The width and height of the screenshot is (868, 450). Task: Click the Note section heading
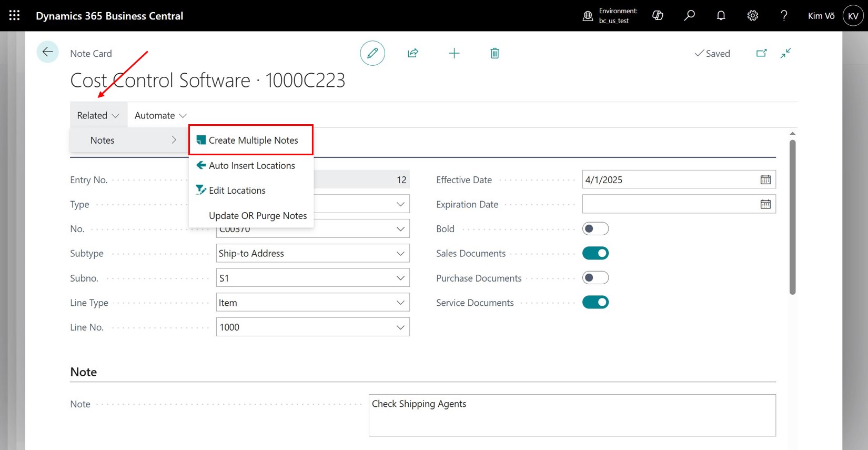click(84, 372)
